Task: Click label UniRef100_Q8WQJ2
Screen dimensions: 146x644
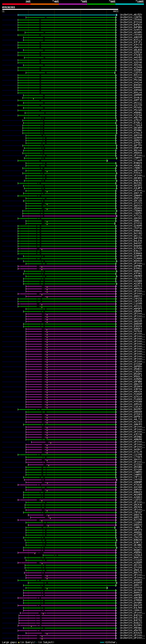Action: click(x=131, y=221)
